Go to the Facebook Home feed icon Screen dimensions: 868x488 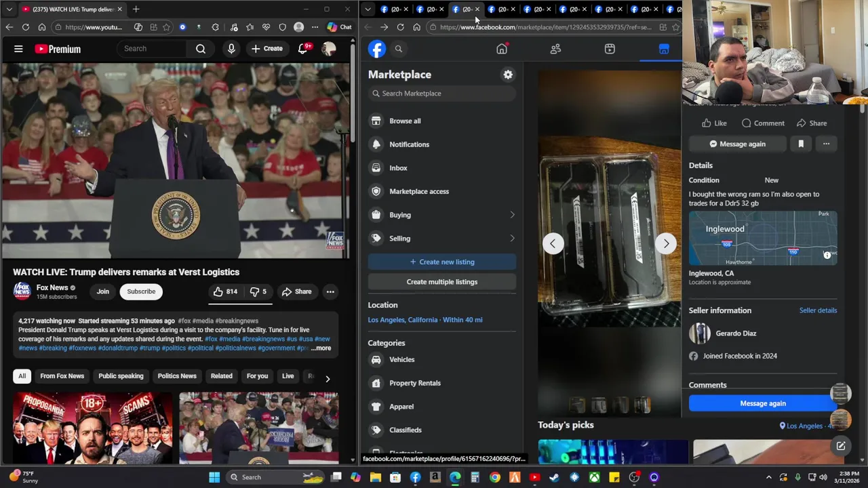[502, 49]
